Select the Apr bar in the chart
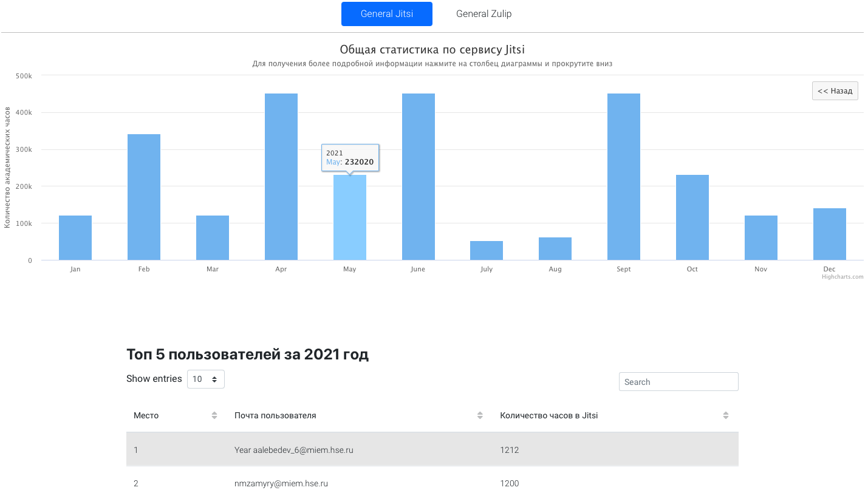Image resolution: width=868 pixels, height=493 pixels. (x=281, y=177)
